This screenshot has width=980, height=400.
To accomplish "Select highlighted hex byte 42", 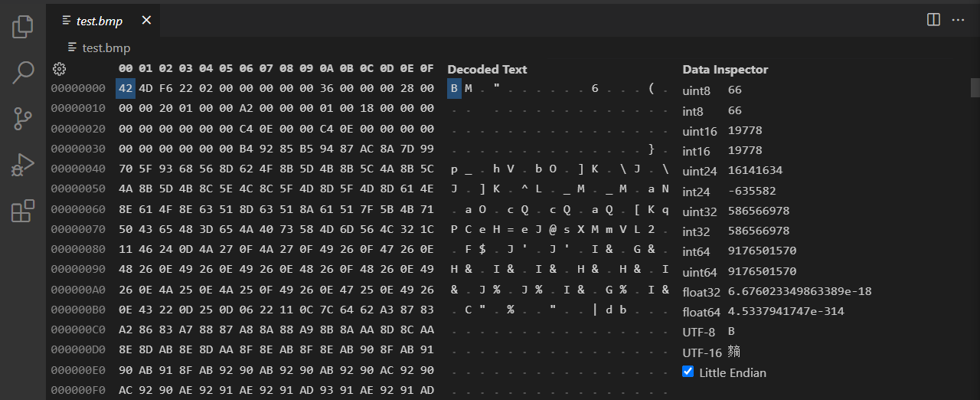I will click(x=126, y=89).
